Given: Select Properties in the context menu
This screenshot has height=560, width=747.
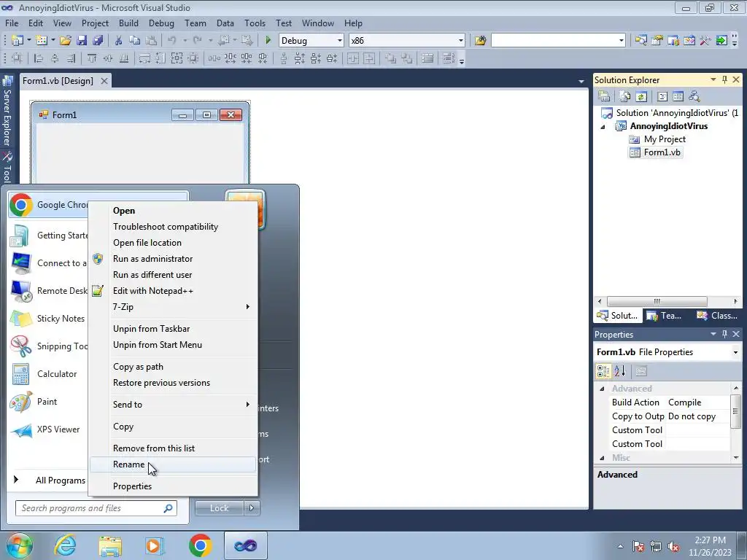Looking at the screenshot, I should point(174,486).
